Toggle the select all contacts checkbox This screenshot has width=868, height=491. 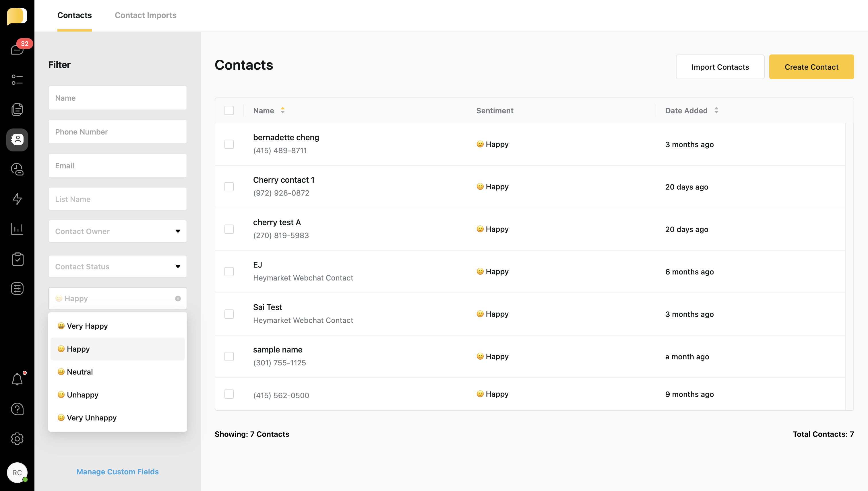pos(229,111)
